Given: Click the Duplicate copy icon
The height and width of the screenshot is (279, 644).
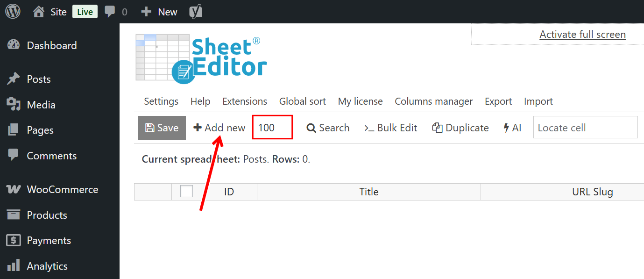Looking at the screenshot, I should [x=437, y=128].
